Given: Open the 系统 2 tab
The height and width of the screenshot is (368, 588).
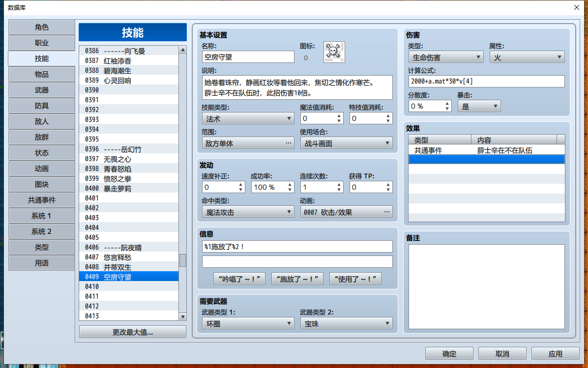Looking at the screenshot, I should tap(42, 231).
